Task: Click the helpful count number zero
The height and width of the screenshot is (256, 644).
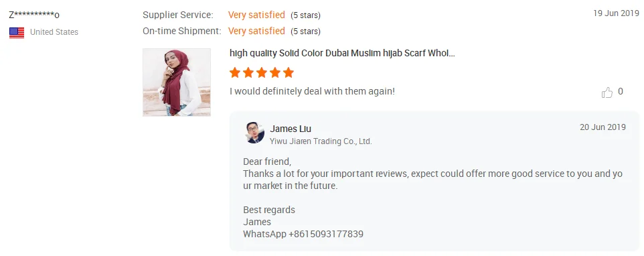Action: [x=620, y=92]
